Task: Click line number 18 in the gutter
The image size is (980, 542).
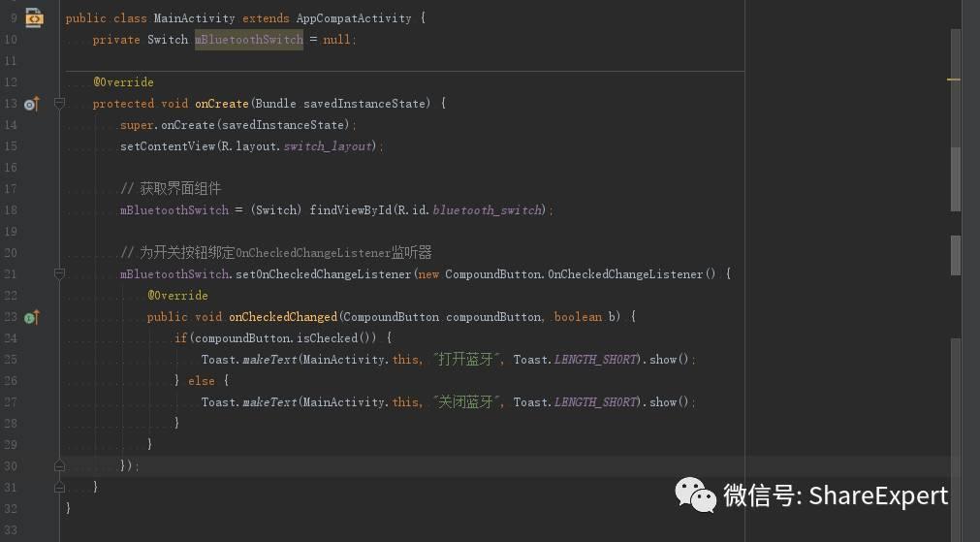Action: click(11, 210)
